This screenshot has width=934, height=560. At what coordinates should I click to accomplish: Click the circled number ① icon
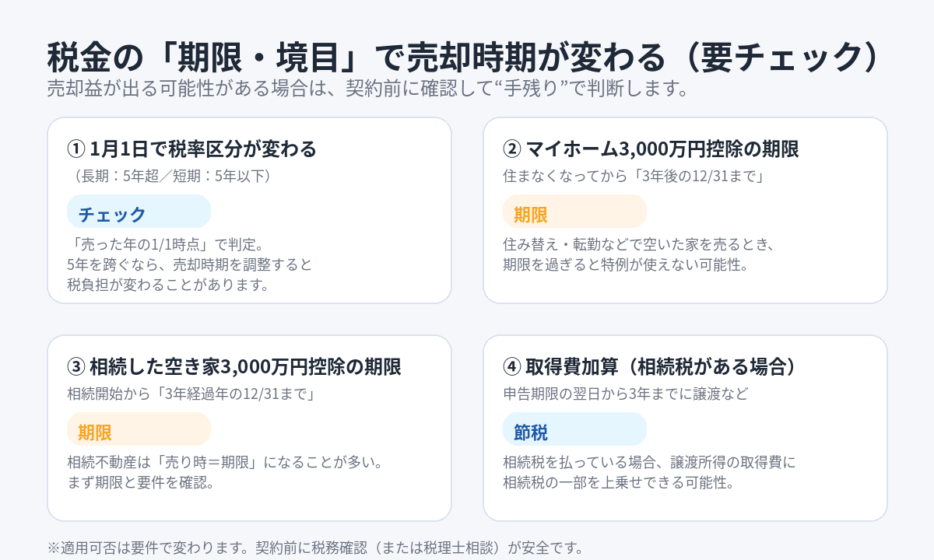(75, 149)
